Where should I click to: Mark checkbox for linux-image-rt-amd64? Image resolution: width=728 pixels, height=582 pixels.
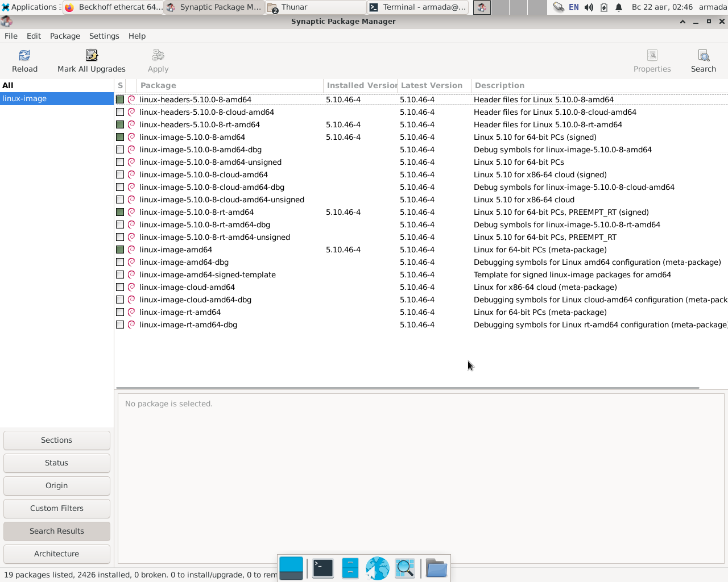pyautogui.click(x=120, y=312)
